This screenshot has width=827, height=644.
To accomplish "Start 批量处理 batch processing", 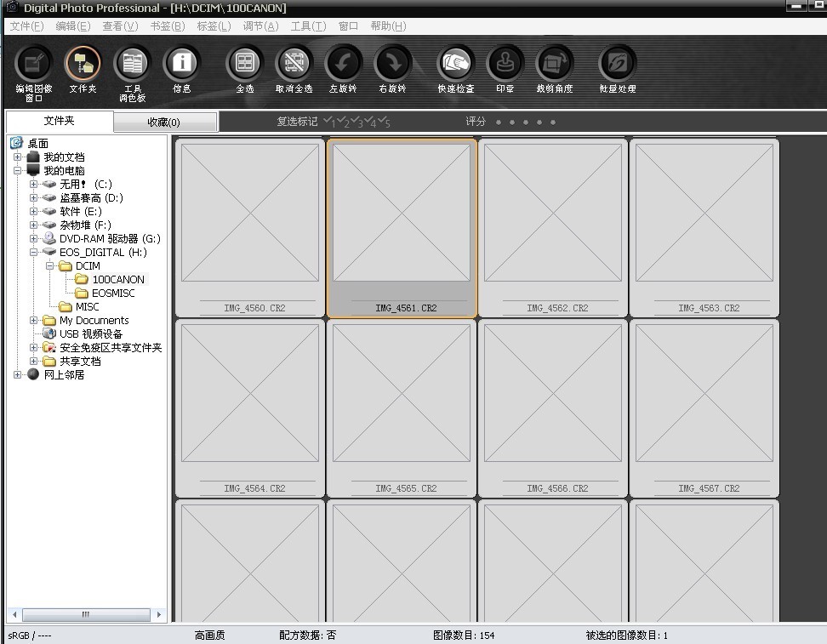I will (617, 64).
